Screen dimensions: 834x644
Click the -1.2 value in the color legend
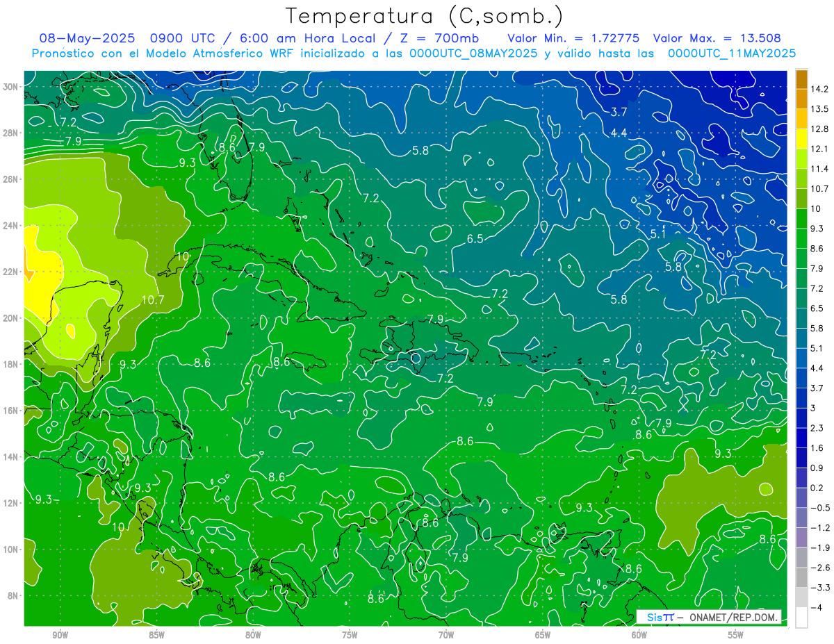821,528
